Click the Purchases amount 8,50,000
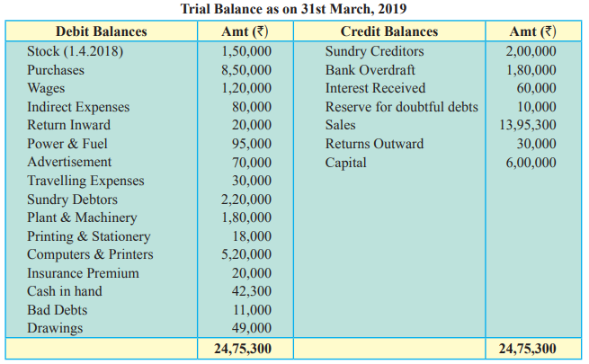 [246, 70]
